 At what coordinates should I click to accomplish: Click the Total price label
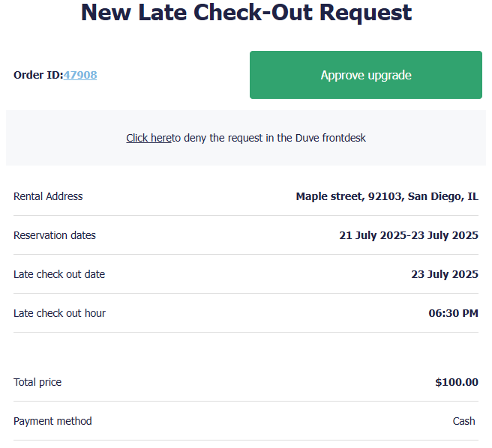click(x=37, y=382)
